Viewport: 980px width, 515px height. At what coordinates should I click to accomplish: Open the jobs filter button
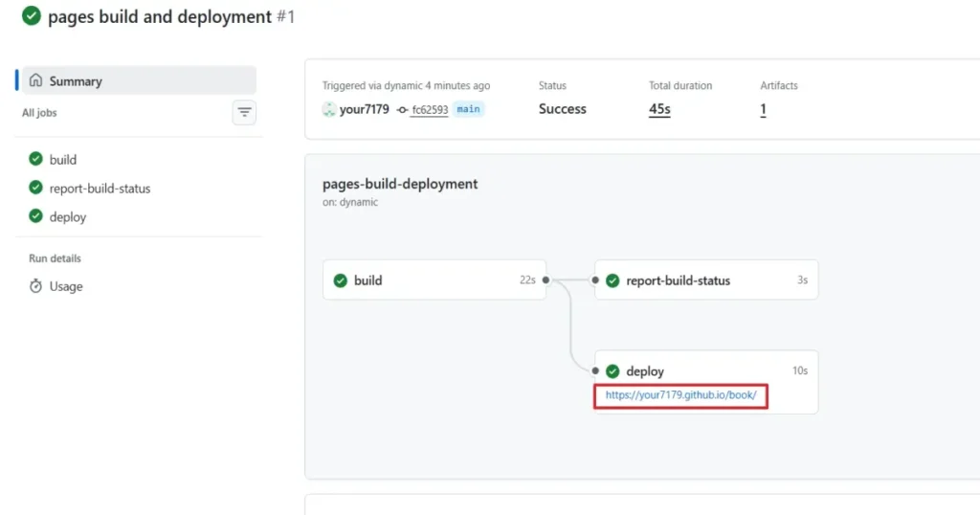click(244, 113)
